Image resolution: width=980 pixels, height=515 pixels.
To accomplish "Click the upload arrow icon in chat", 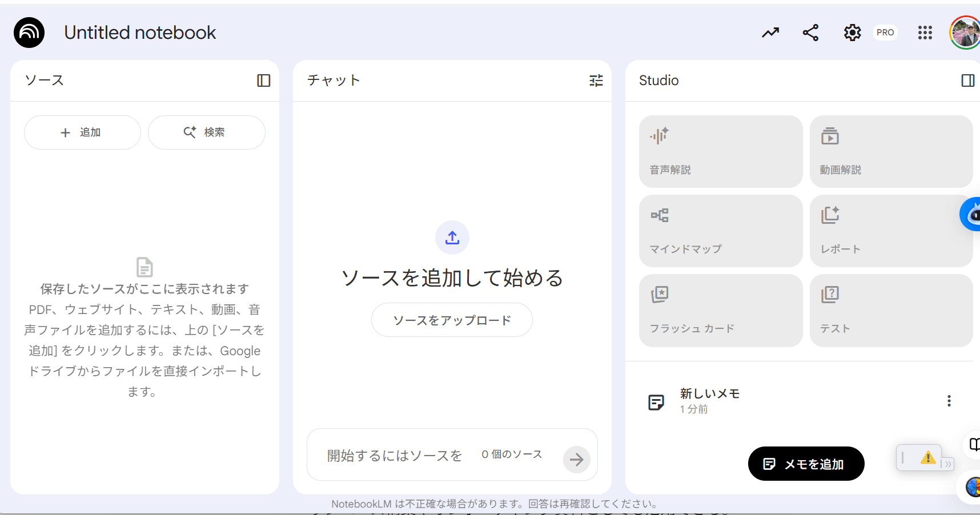I will [452, 238].
